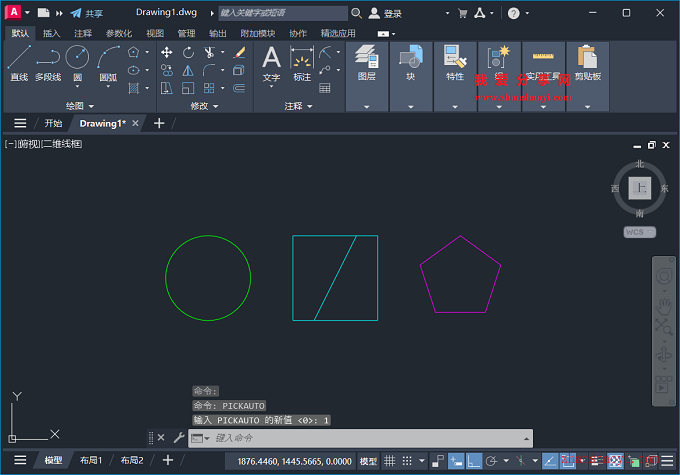The height and width of the screenshot is (475, 680).
Task: Select the Circle (圆) tool
Action: (x=77, y=63)
